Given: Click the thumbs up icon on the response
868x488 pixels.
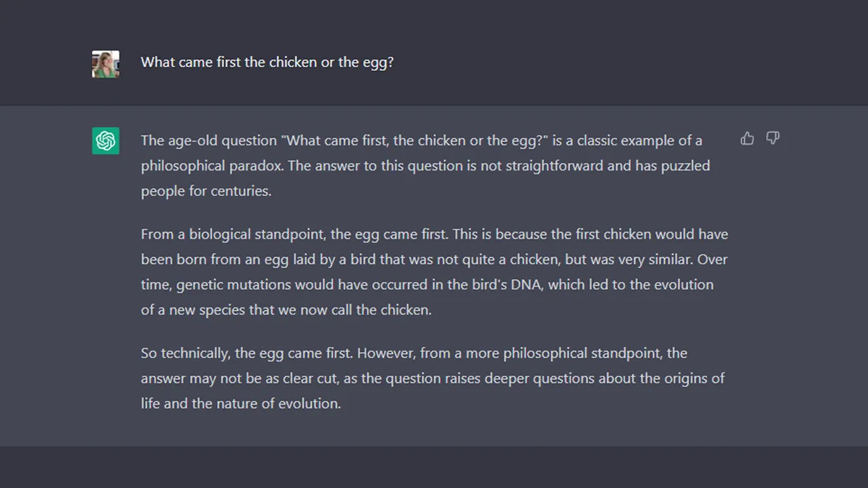Looking at the screenshot, I should (747, 138).
